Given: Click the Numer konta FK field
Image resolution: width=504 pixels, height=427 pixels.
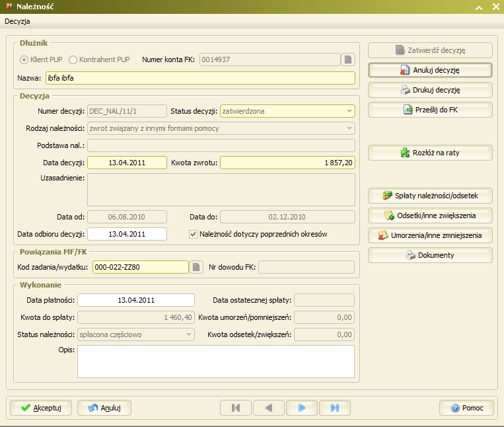Looking at the screenshot, I should (x=270, y=59).
